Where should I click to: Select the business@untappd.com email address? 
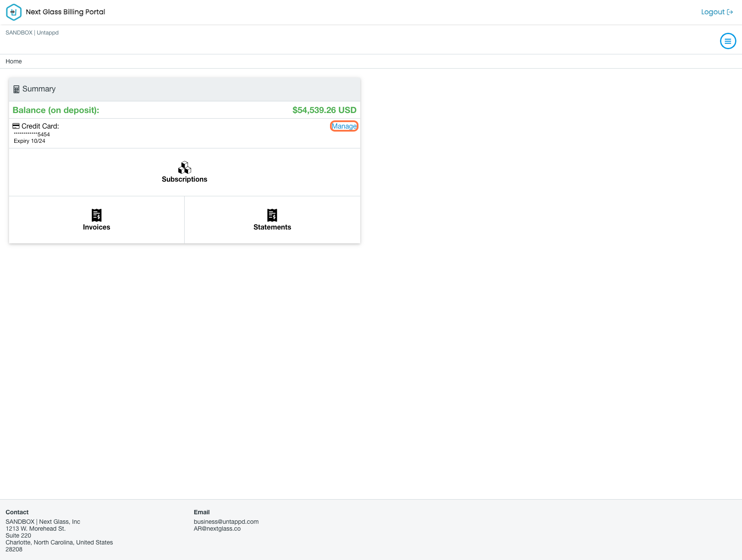(226, 522)
